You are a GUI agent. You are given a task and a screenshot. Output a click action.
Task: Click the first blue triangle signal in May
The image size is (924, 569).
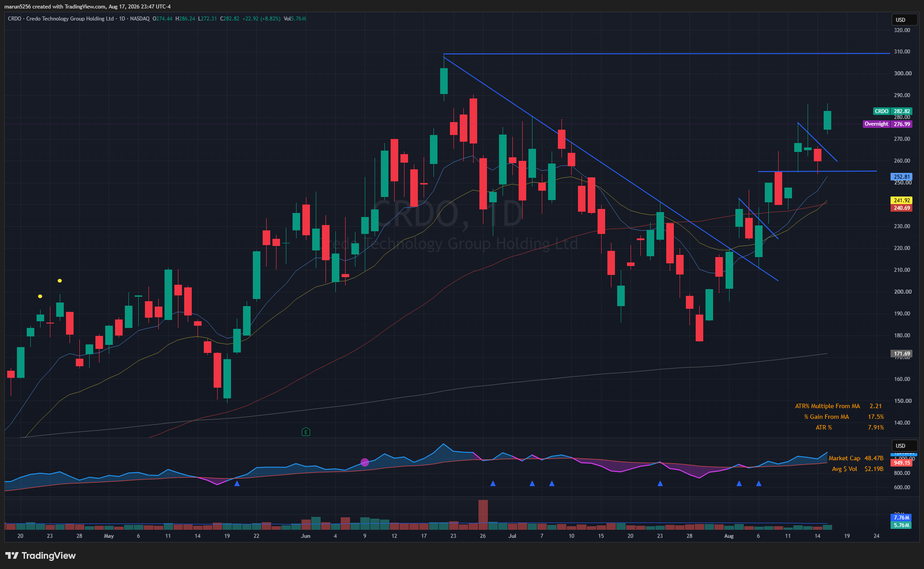(237, 483)
